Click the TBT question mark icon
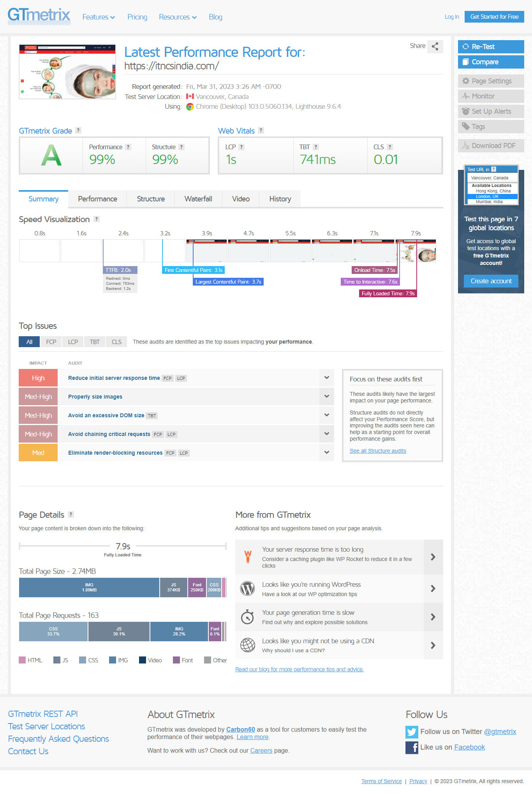Screen dimensions: 532x794 [316, 147]
